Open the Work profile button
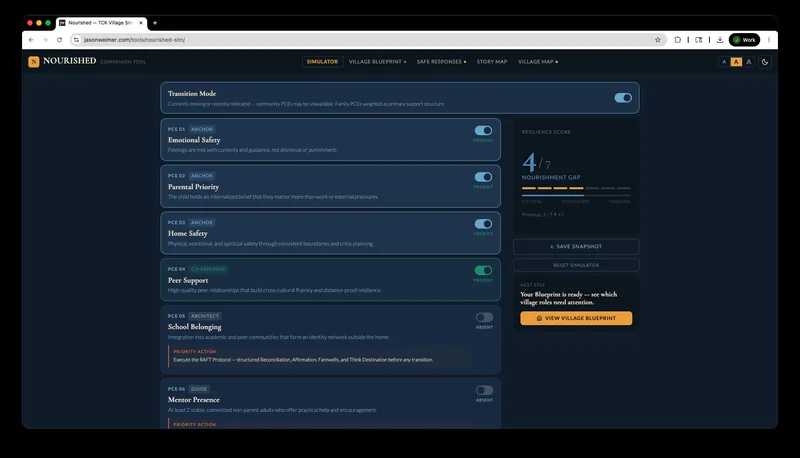Viewport: 800px width, 458px height. tap(744, 40)
